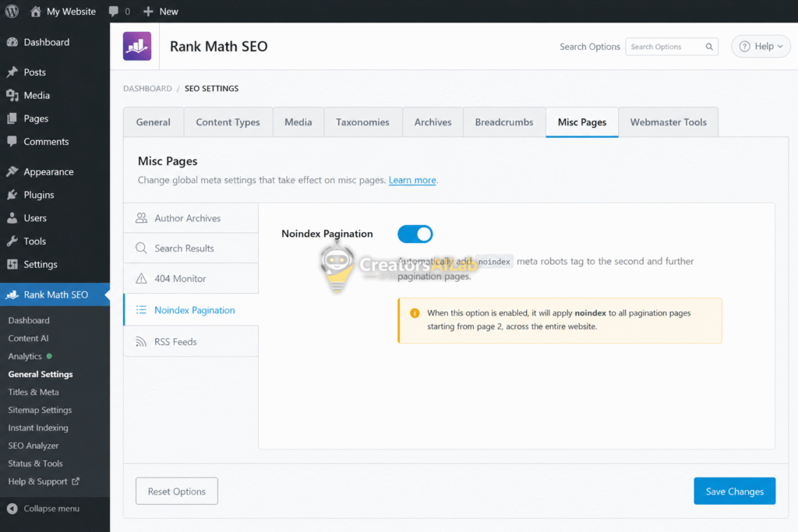
Task: Open the Media settings tab
Action: point(298,122)
